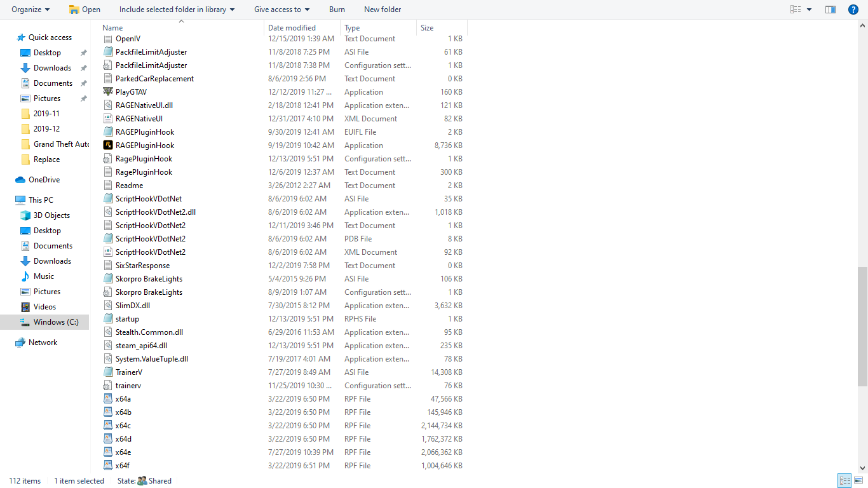Create a New folder via toolbar
This screenshot has width=868, height=488.
(x=383, y=10)
